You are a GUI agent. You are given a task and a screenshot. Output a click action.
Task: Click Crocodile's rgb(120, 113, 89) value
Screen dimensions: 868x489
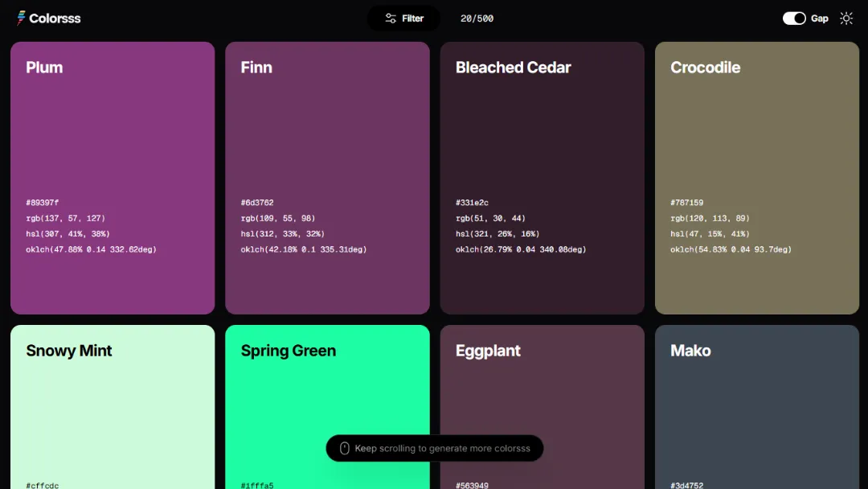pyautogui.click(x=710, y=218)
